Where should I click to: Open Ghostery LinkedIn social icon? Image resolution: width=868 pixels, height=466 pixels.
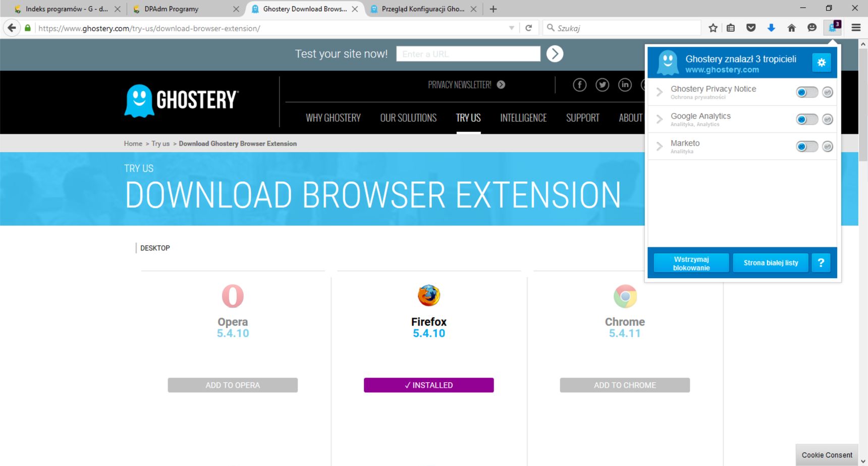(x=625, y=85)
